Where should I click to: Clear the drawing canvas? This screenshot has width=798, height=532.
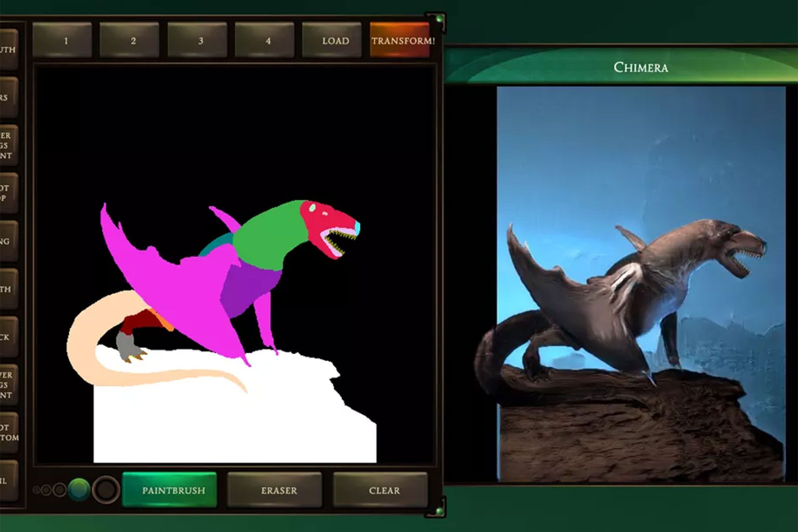click(380, 490)
